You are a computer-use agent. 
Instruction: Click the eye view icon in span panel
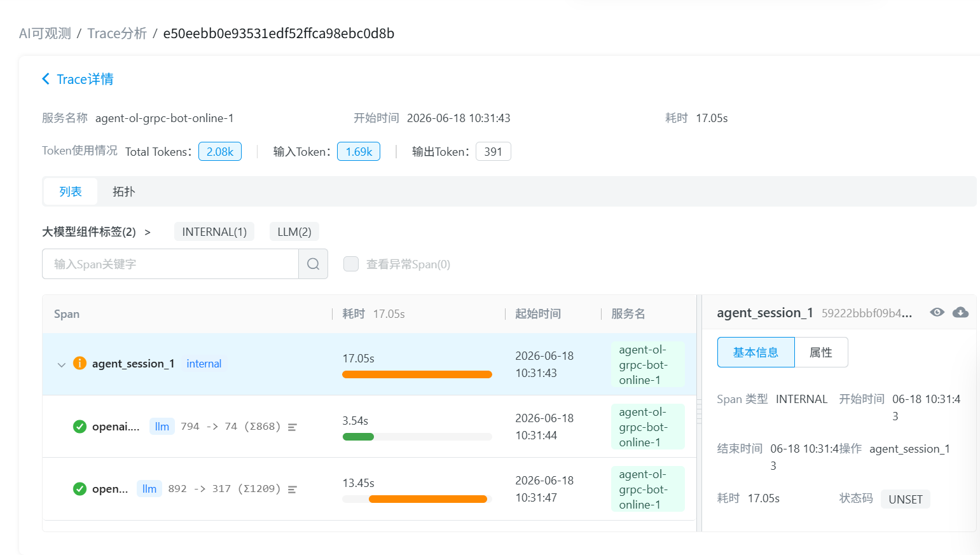click(x=937, y=312)
